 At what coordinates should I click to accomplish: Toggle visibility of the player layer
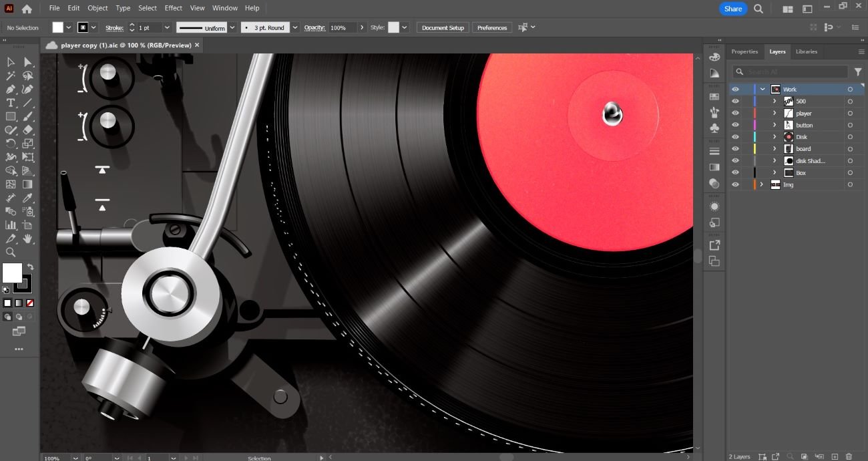tap(735, 114)
